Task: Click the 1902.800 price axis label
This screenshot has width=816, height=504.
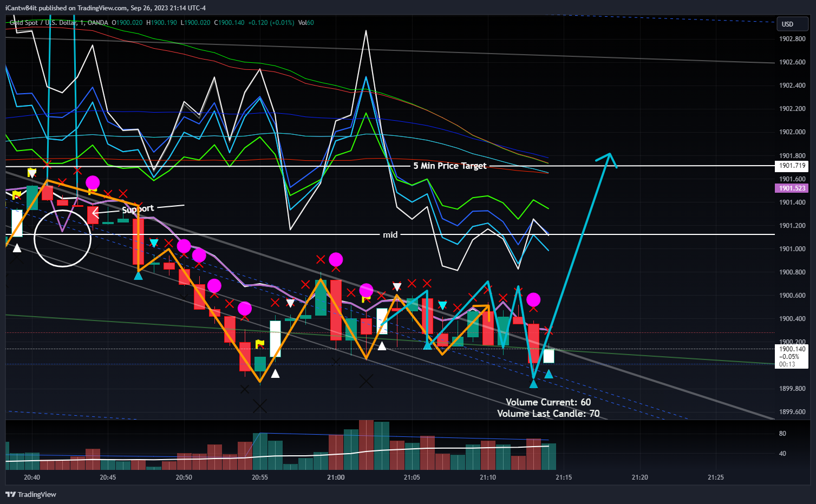Action: click(x=792, y=39)
